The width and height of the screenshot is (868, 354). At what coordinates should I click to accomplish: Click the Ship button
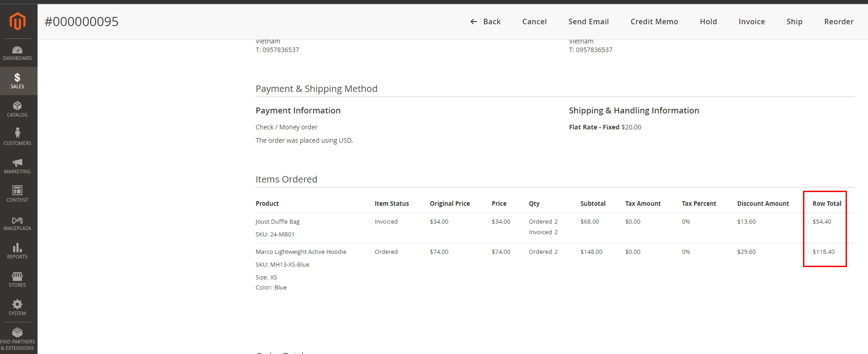pyautogui.click(x=794, y=21)
